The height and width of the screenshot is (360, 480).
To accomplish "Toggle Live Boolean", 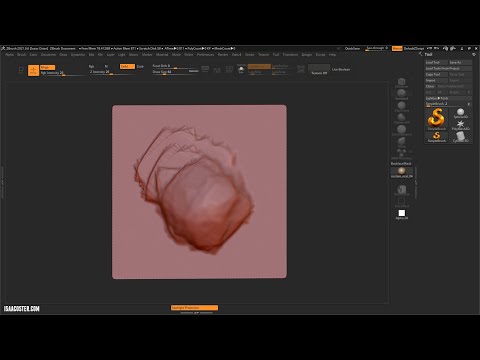I will pos(341,70).
